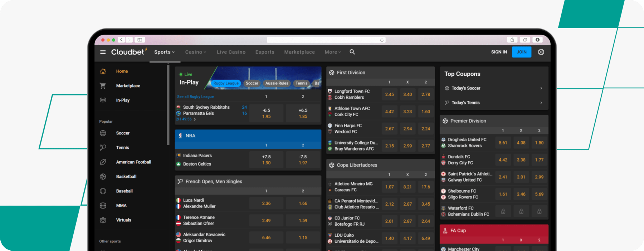Open the Casino dropdown menu

tap(196, 52)
